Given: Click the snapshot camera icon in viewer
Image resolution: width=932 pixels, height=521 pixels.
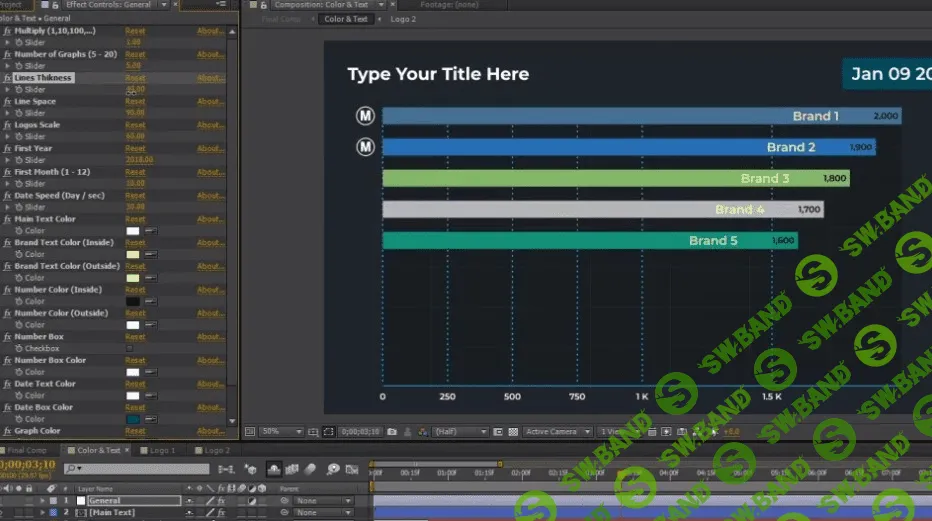Looking at the screenshot, I should 392,432.
